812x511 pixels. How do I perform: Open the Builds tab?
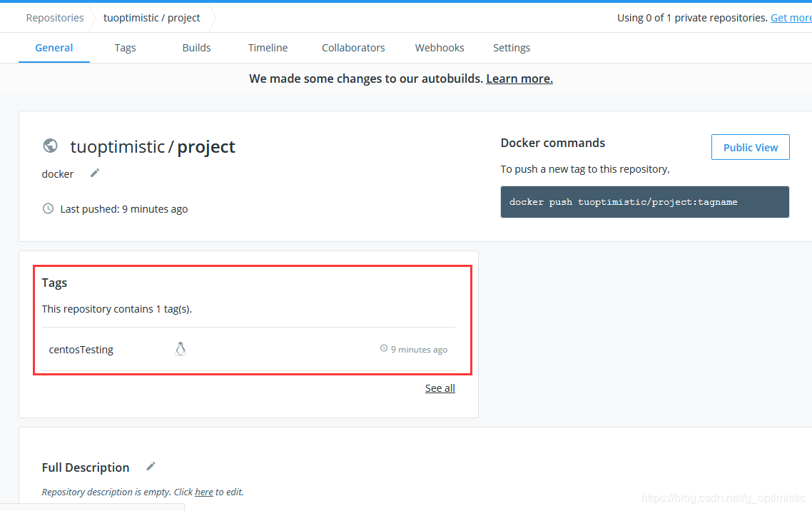[x=197, y=48]
